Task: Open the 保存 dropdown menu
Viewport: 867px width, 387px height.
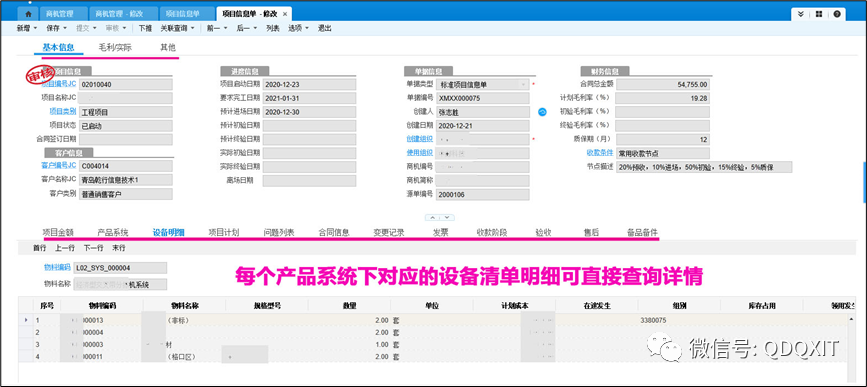Action: tap(57, 28)
